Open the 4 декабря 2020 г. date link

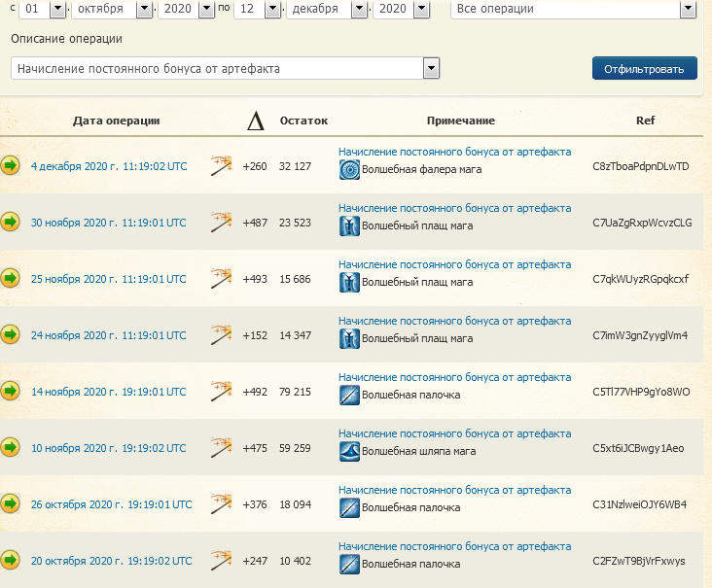[108, 166]
